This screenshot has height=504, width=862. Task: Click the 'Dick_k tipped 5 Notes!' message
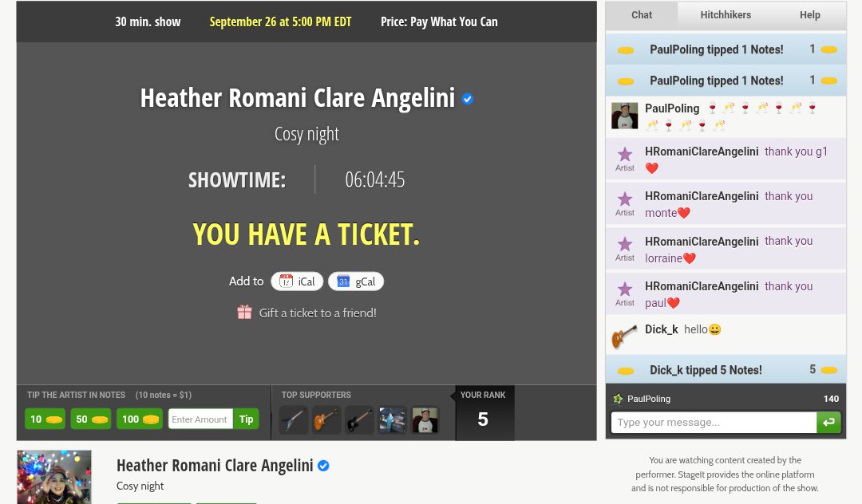tap(726, 370)
